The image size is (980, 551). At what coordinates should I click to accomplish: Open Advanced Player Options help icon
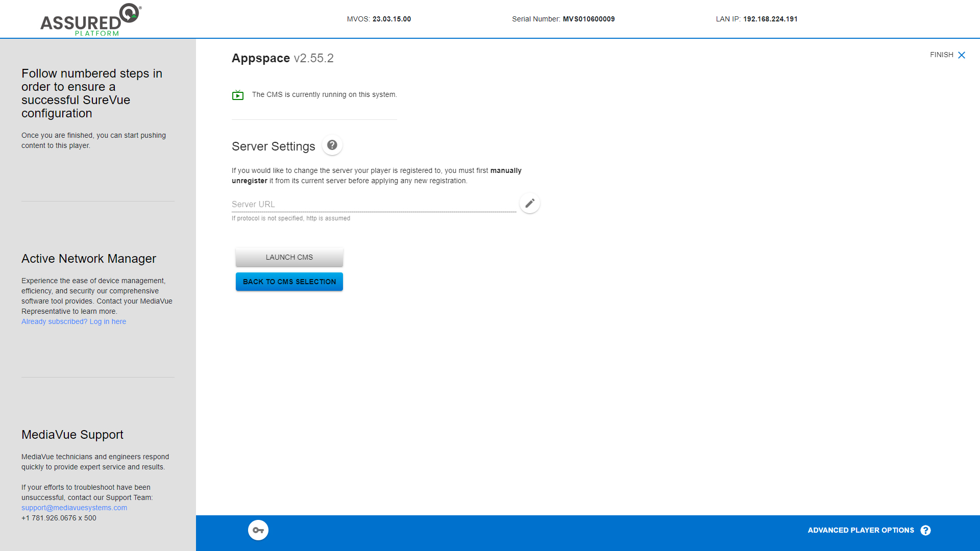coord(925,531)
